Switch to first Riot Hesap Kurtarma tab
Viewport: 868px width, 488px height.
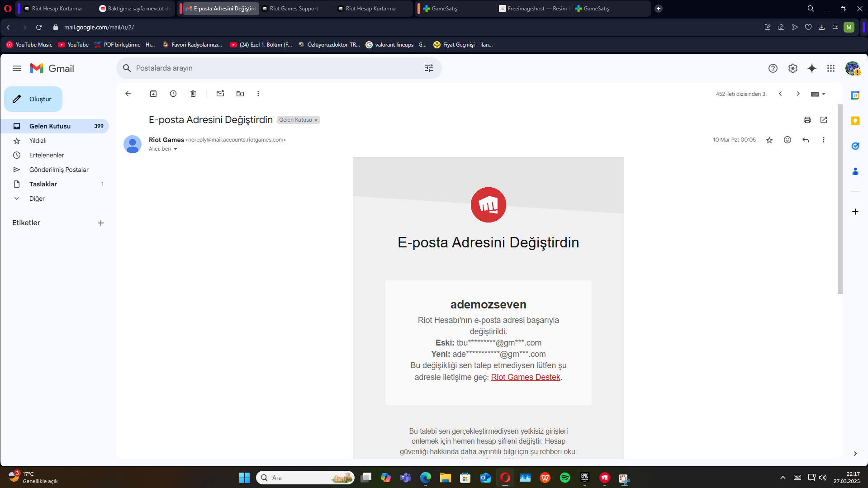click(57, 9)
